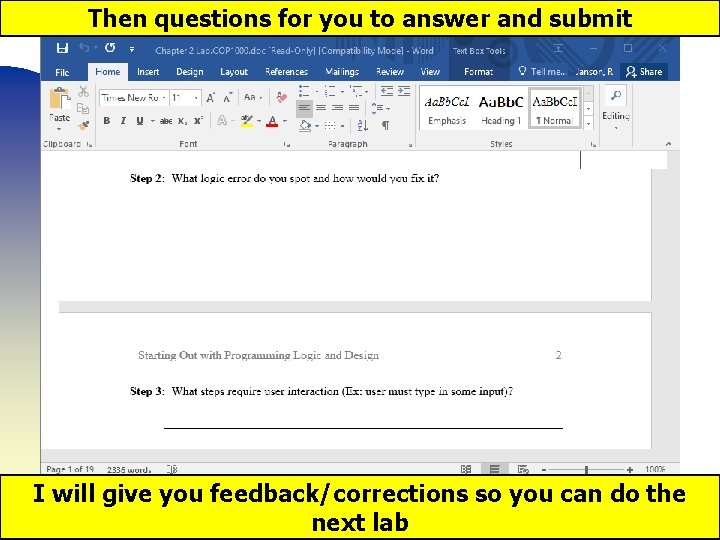This screenshot has height=540, width=720.
Task: Click the Numbering list icon
Action: [x=330, y=91]
